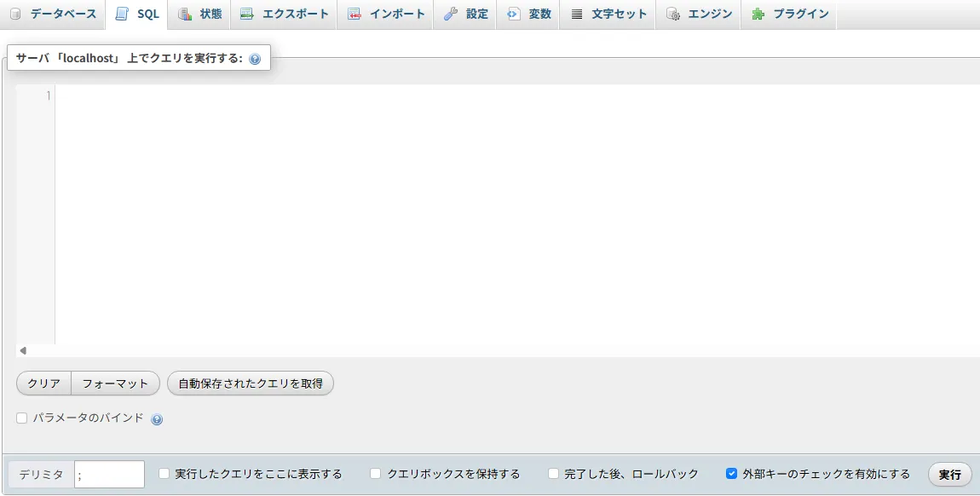Viewport: 980px width, 496px height.
Task: Click the SQL document icon in tab bar
Action: click(122, 14)
